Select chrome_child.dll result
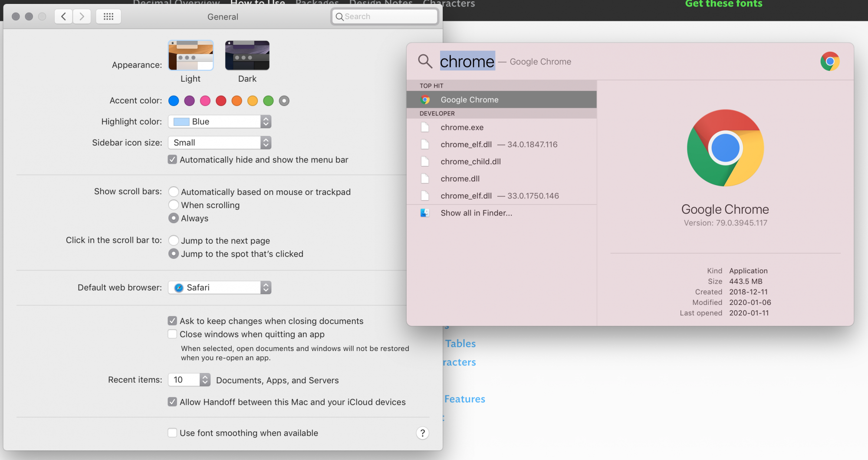868x460 pixels. tap(501, 162)
